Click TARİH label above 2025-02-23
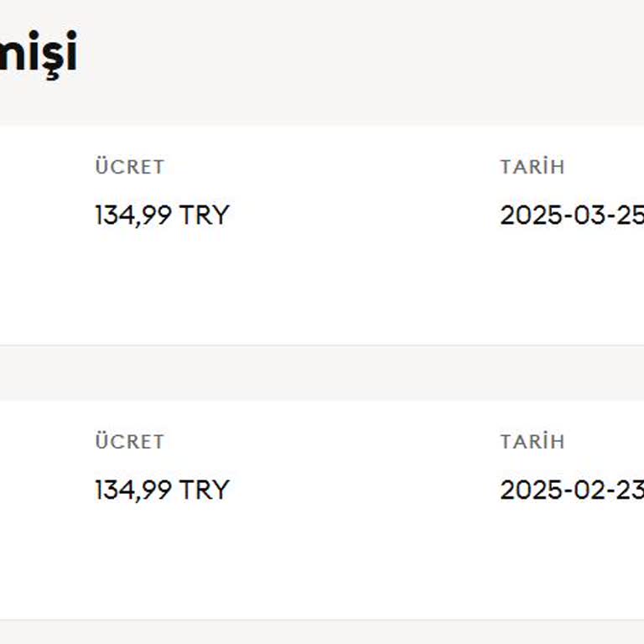644x644 pixels. pos(532,442)
